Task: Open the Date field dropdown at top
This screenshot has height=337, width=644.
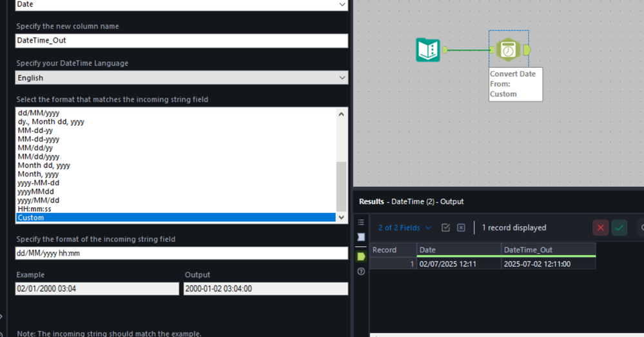Action: pos(182,5)
